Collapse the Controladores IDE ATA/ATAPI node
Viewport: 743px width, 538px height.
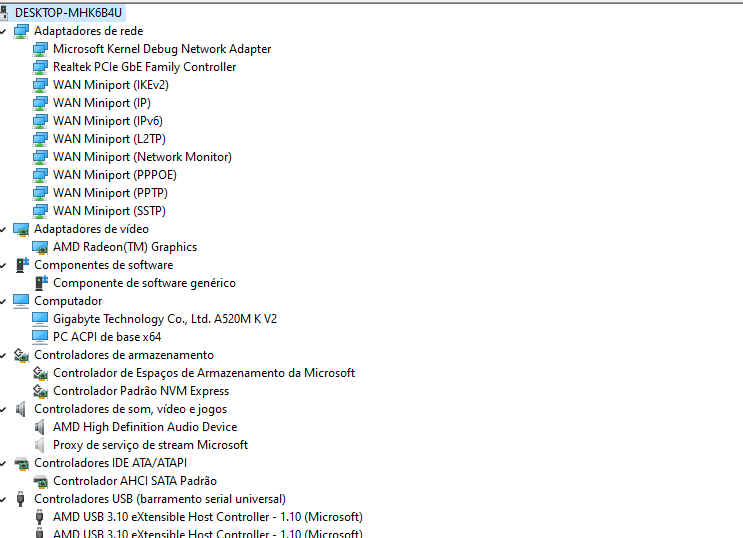click(x=3, y=464)
